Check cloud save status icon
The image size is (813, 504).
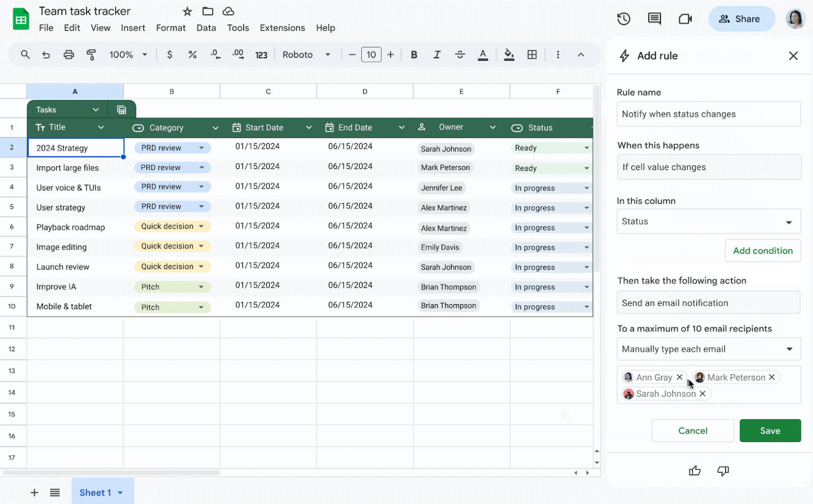tap(228, 11)
